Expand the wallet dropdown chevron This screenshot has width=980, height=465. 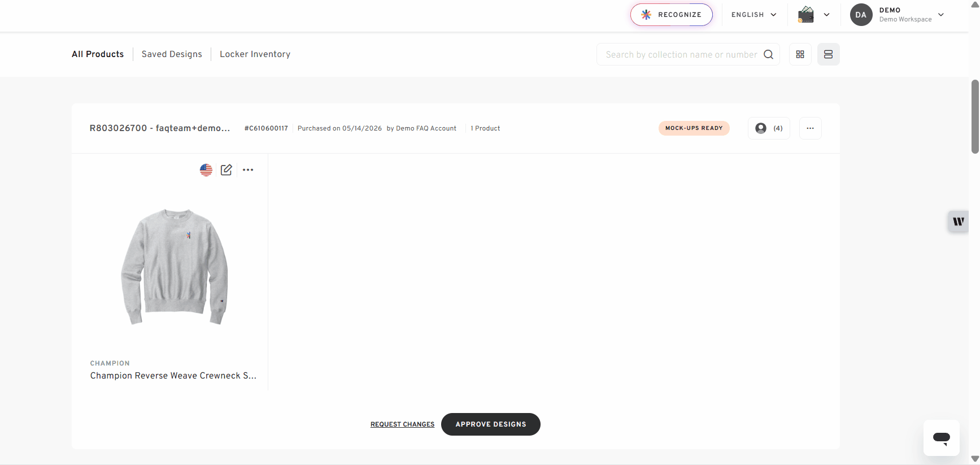click(826, 15)
